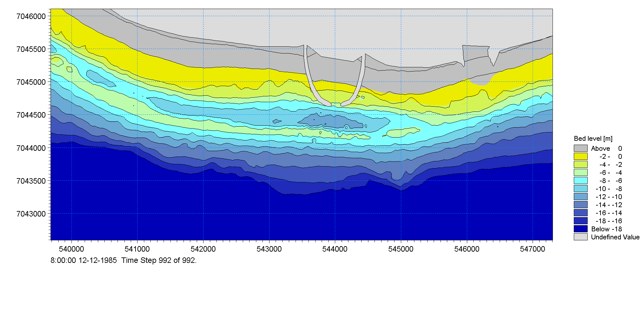Click the 'Undefined Value' legend swatch
Viewport: 644px width, 327px height.
(x=581, y=237)
